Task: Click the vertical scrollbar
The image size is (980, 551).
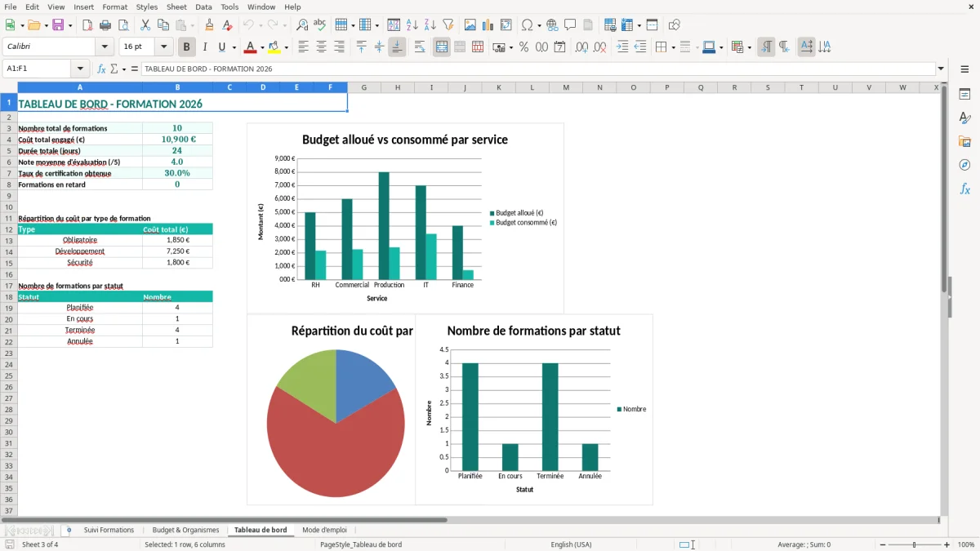Action: pos(944,298)
